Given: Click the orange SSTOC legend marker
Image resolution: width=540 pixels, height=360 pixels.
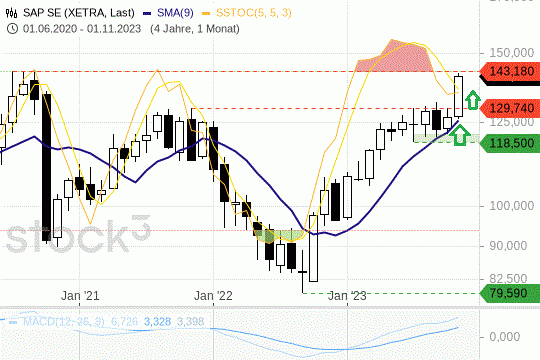Looking at the screenshot, I should tap(206, 13).
